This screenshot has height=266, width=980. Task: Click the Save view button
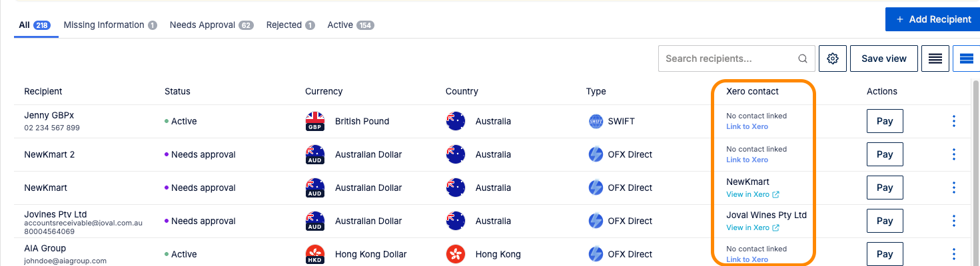884,59
